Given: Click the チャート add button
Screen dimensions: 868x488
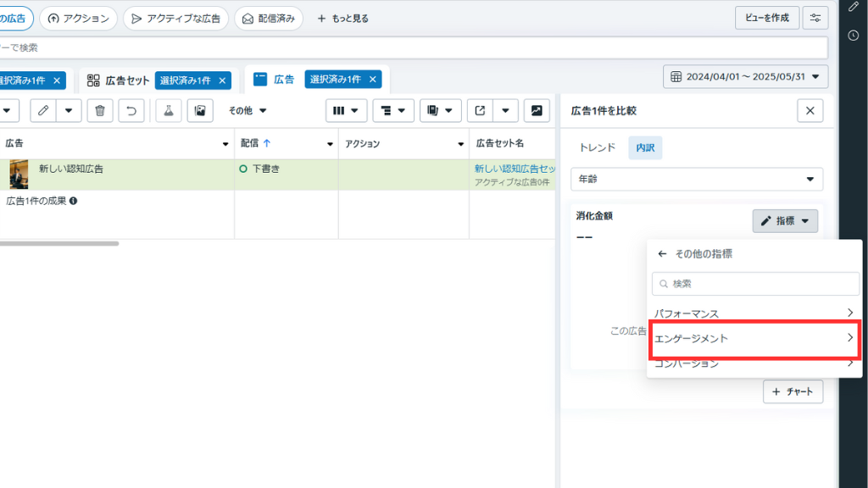Looking at the screenshot, I should [793, 391].
